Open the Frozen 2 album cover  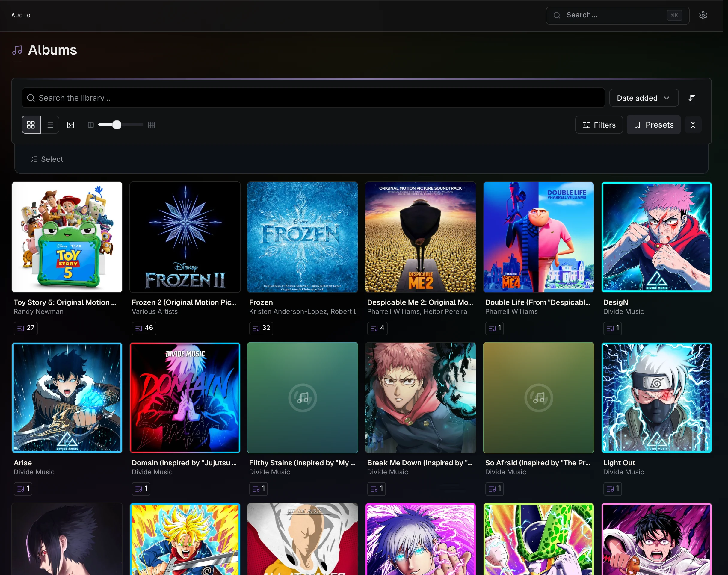click(x=185, y=237)
